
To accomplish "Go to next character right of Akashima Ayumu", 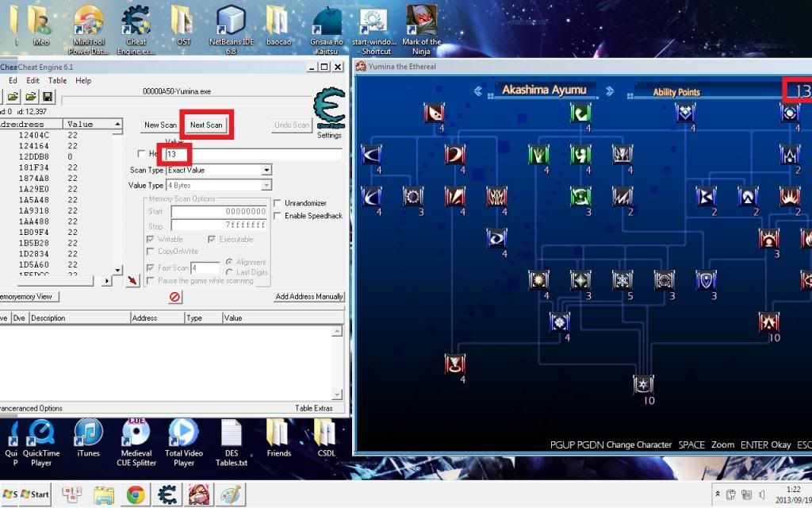I will 610,91.
